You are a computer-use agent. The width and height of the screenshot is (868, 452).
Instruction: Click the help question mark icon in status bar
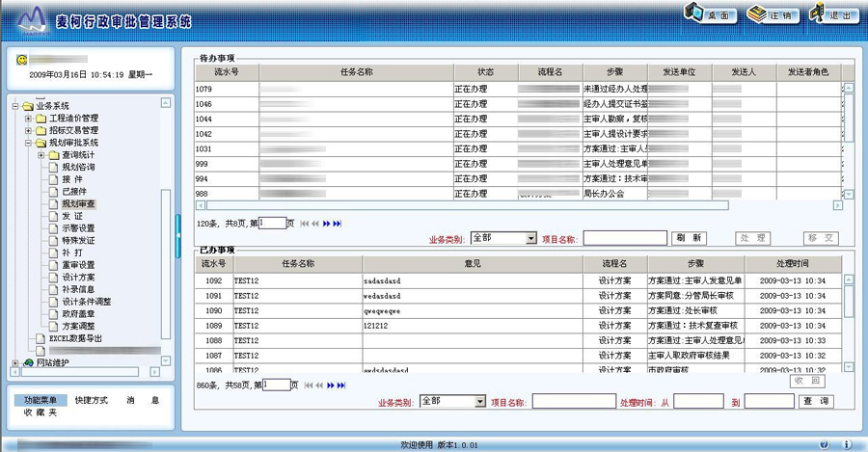point(825,445)
